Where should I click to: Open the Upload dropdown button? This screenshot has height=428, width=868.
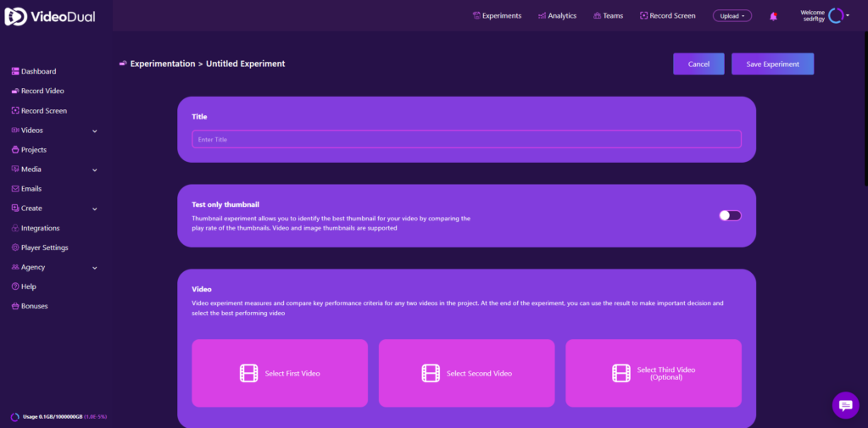click(732, 16)
